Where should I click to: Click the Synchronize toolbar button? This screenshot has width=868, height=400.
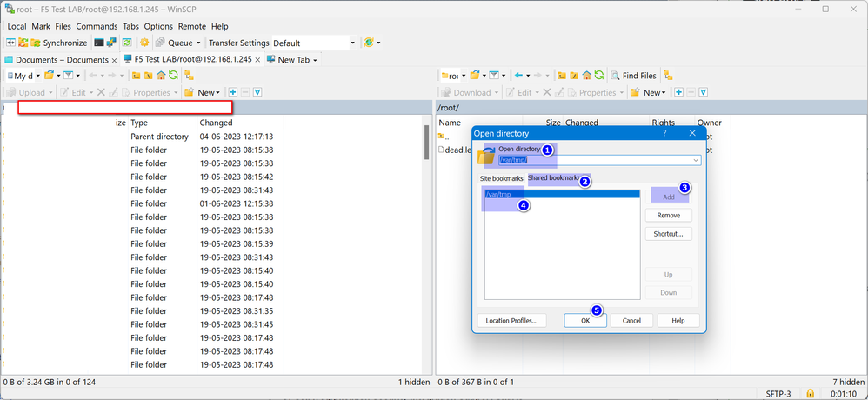coord(57,43)
